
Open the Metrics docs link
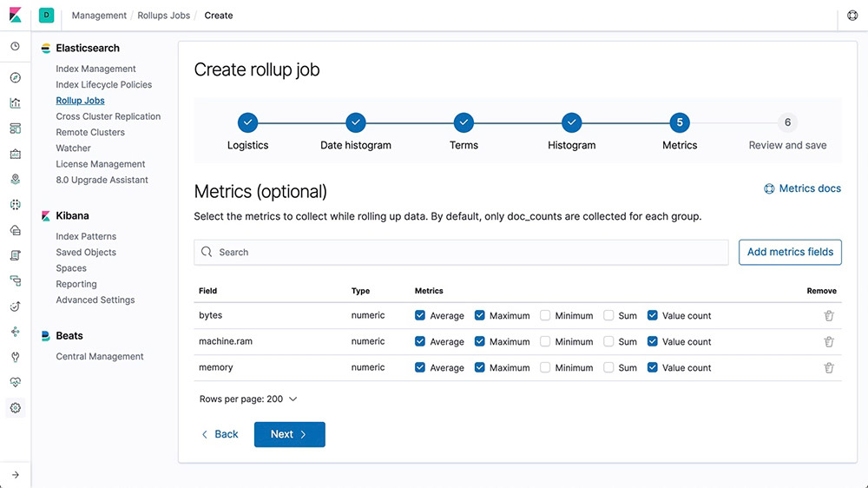point(802,188)
